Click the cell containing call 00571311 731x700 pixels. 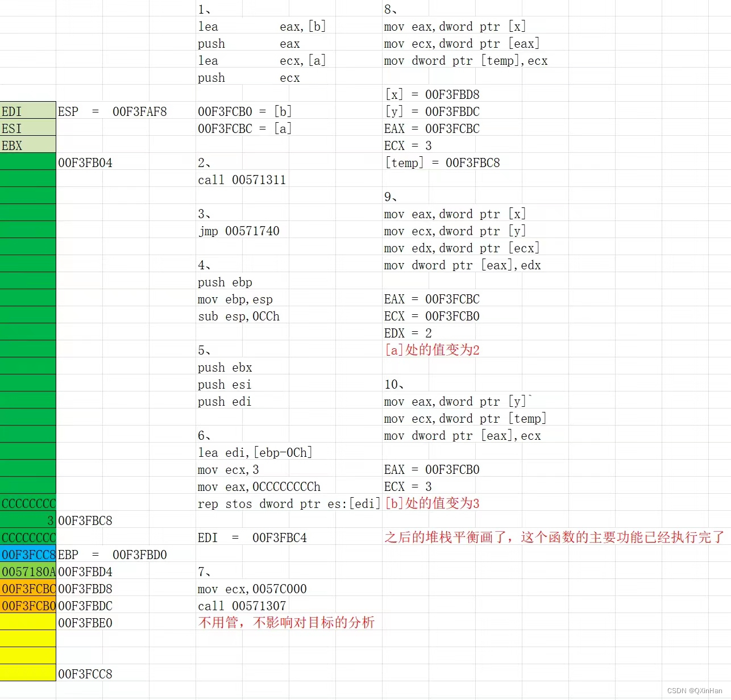pos(242,180)
